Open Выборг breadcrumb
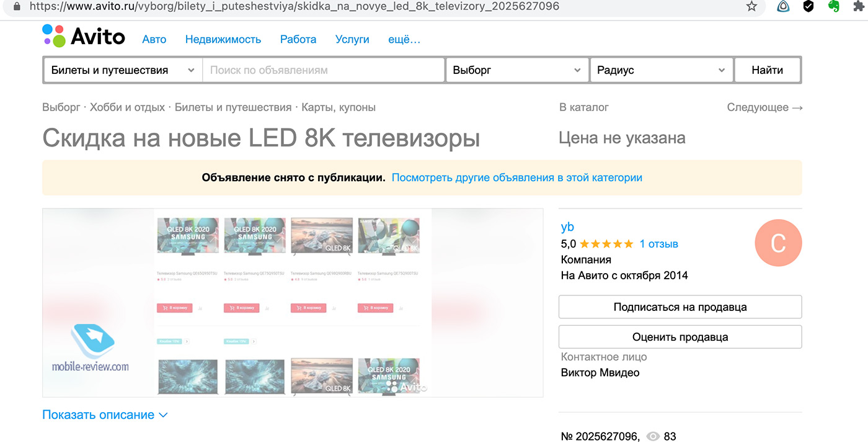This screenshot has width=868, height=445. click(x=61, y=107)
